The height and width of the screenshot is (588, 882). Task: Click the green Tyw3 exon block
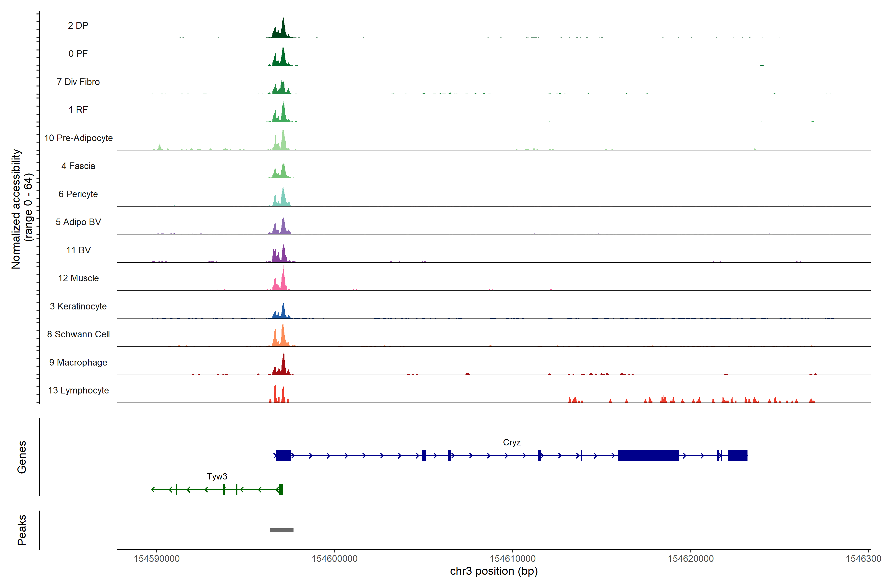(x=281, y=489)
